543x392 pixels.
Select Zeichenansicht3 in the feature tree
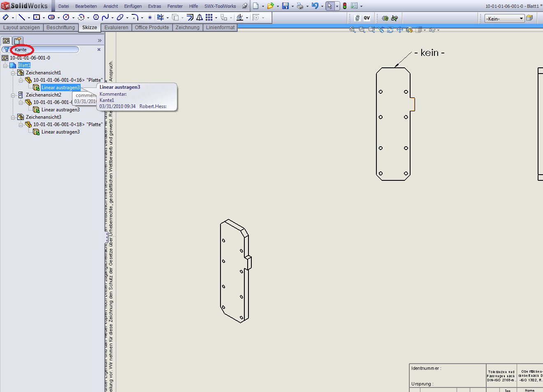coord(43,117)
